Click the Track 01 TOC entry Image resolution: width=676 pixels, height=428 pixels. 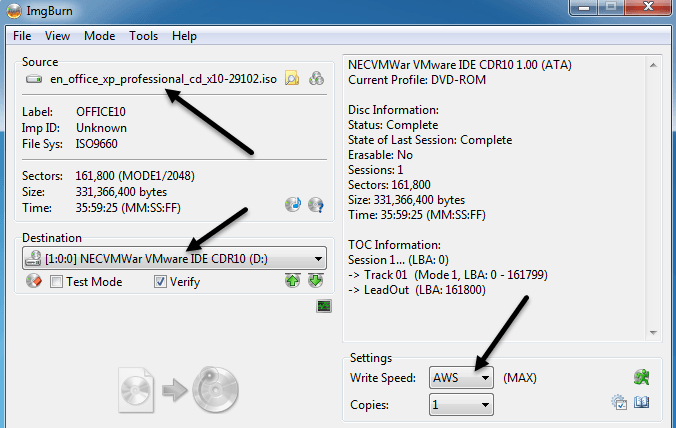448,275
